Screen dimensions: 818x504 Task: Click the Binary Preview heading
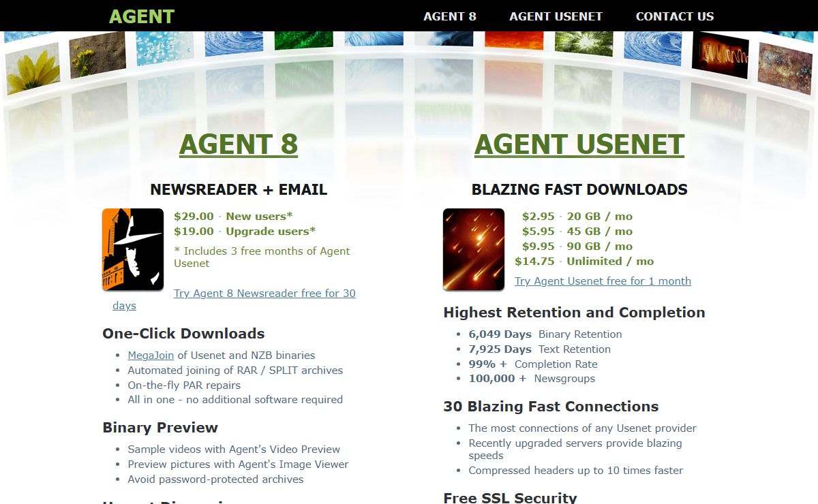160,428
